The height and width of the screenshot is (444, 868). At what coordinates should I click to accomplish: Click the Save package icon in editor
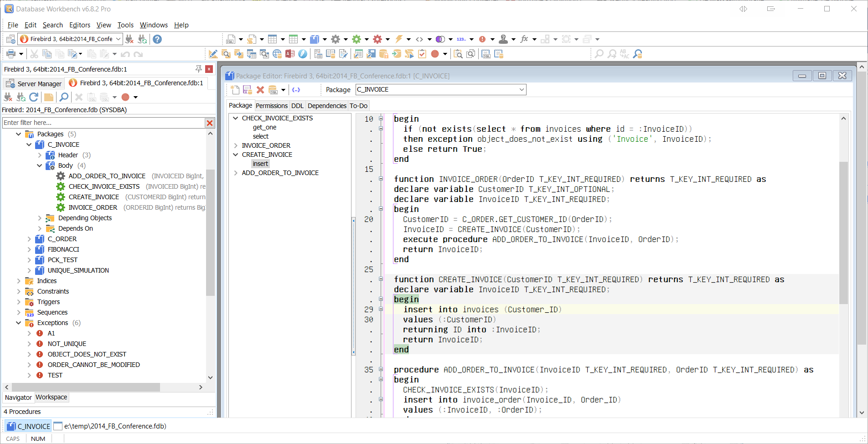tap(248, 90)
